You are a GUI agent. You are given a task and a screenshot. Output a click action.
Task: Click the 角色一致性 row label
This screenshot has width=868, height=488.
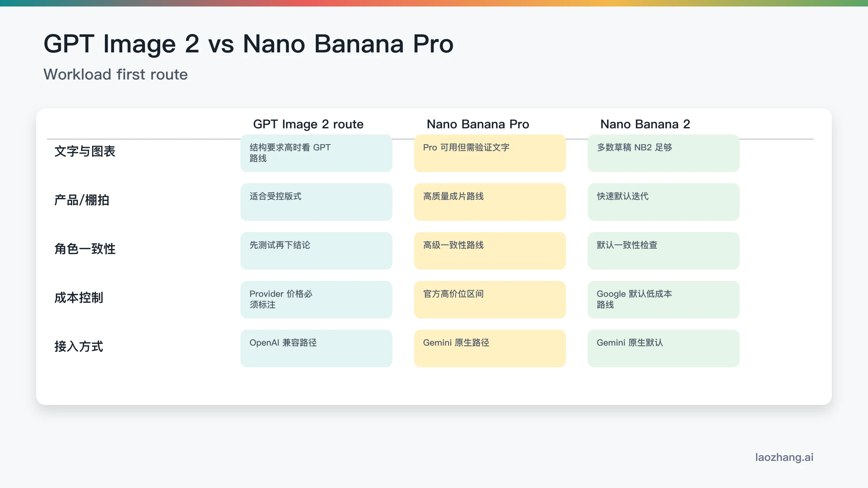tap(85, 249)
